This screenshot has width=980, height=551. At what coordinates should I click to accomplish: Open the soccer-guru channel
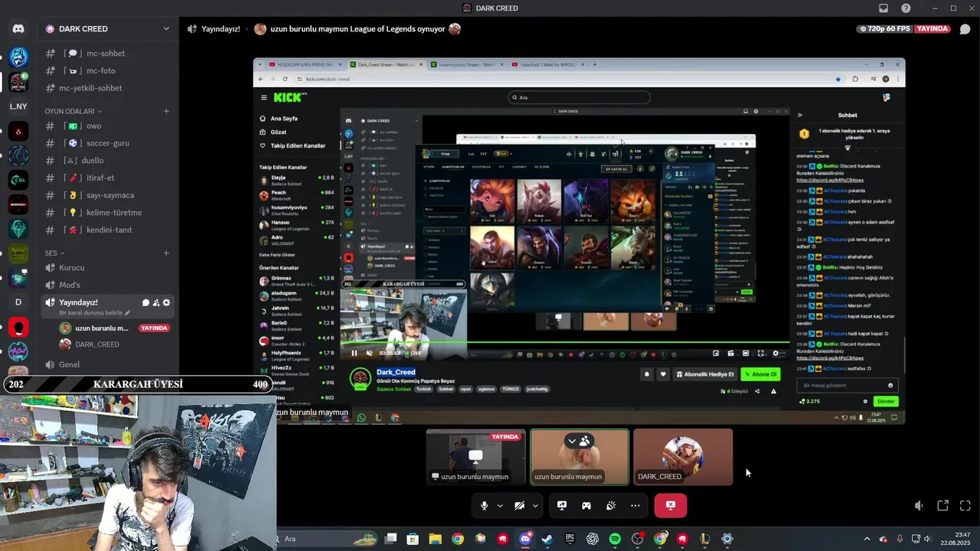107,143
